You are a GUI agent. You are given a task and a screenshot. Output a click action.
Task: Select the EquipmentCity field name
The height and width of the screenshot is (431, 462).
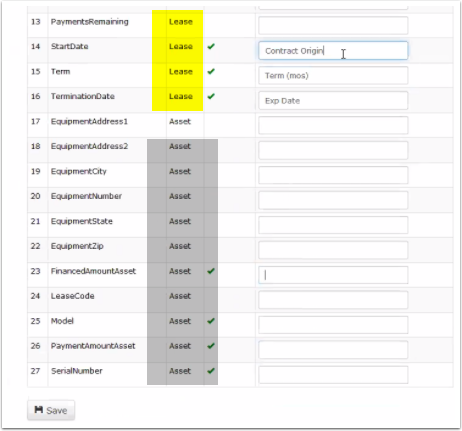coord(79,172)
